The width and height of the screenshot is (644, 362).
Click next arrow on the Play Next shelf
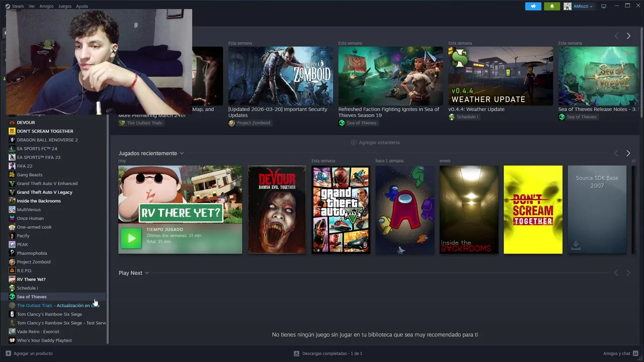point(628,273)
